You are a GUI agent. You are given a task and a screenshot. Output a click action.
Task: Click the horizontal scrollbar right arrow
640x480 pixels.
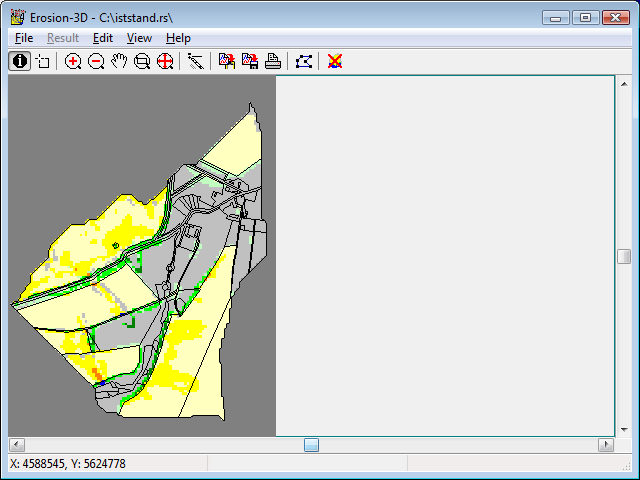(x=606, y=445)
